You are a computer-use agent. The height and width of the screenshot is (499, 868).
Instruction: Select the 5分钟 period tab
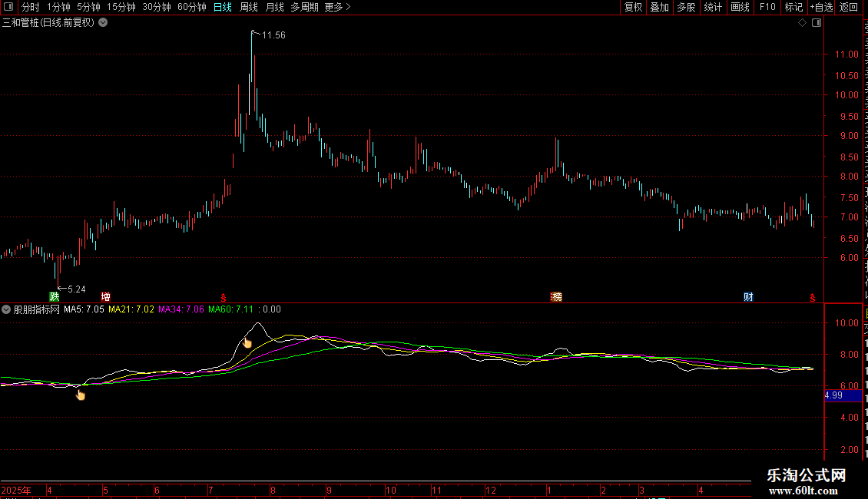(88, 7)
